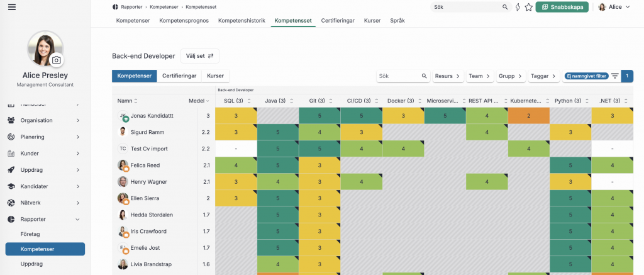The image size is (644, 275).
Task: Switch to Certifieringar segment button
Action: (x=179, y=76)
